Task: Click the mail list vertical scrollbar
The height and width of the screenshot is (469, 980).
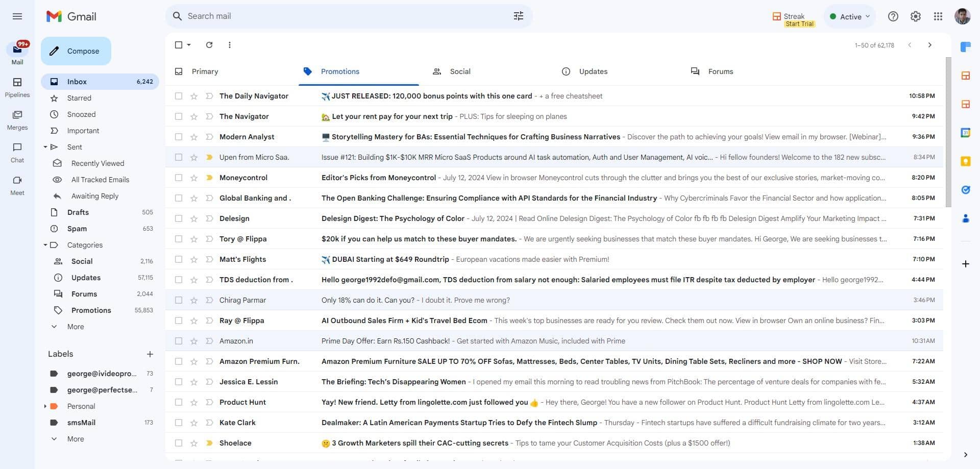Action: (948, 133)
